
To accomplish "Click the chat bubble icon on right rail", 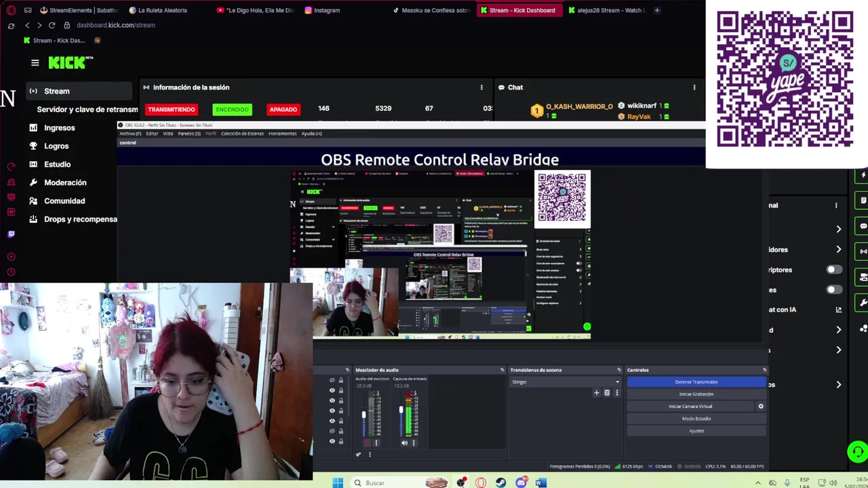I will (x=863, y=226).
